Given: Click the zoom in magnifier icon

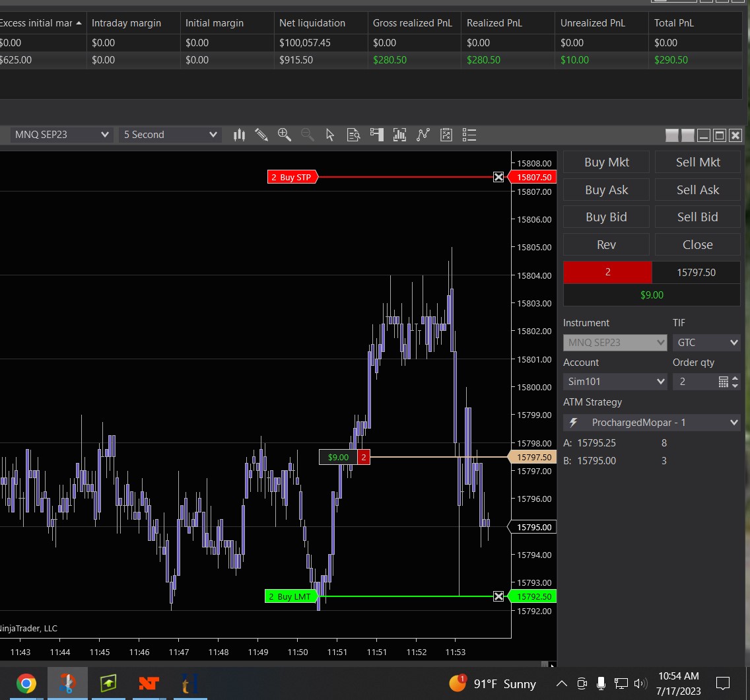Looking at the screenshot, I should 285,135.
